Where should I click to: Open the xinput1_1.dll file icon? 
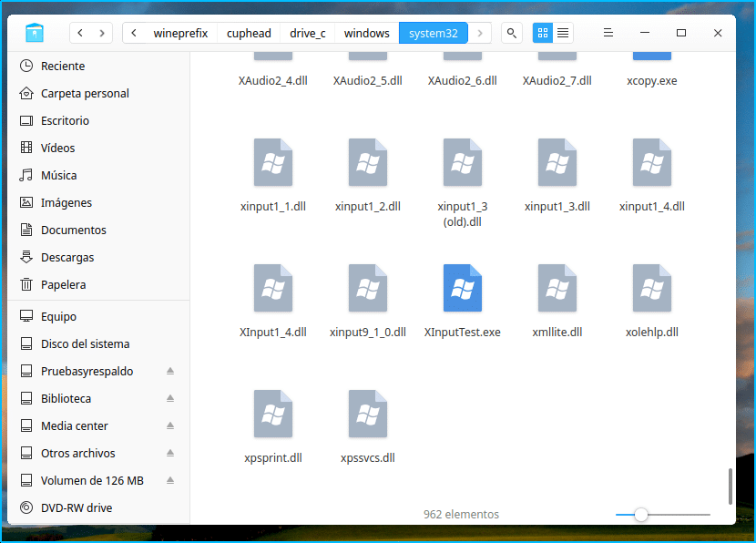273,162
